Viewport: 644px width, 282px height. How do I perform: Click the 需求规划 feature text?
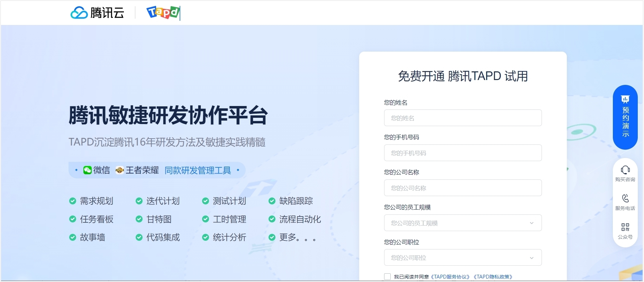point(97,201)
